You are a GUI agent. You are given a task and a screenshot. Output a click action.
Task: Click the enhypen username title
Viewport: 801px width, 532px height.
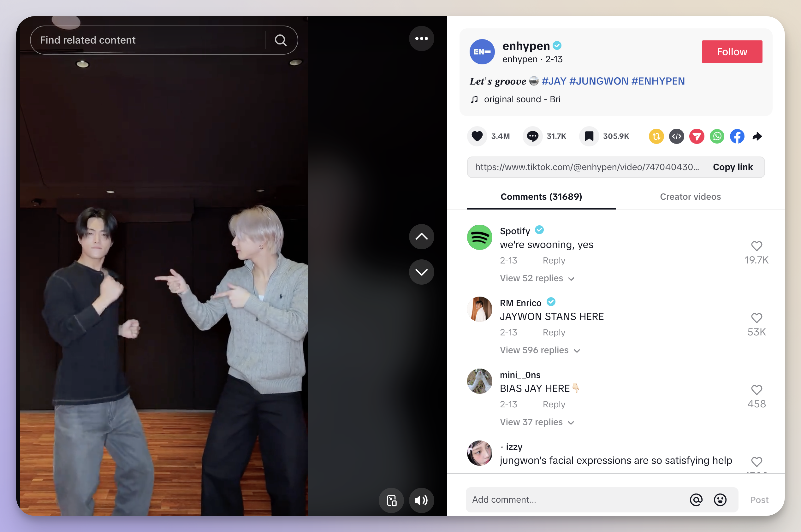click(x=525, y=45)
